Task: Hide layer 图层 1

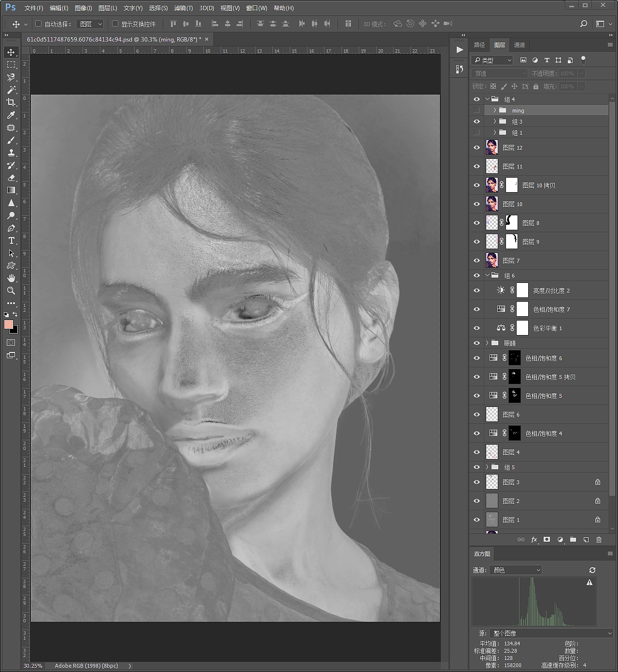Action: click(x=477, y=520)
